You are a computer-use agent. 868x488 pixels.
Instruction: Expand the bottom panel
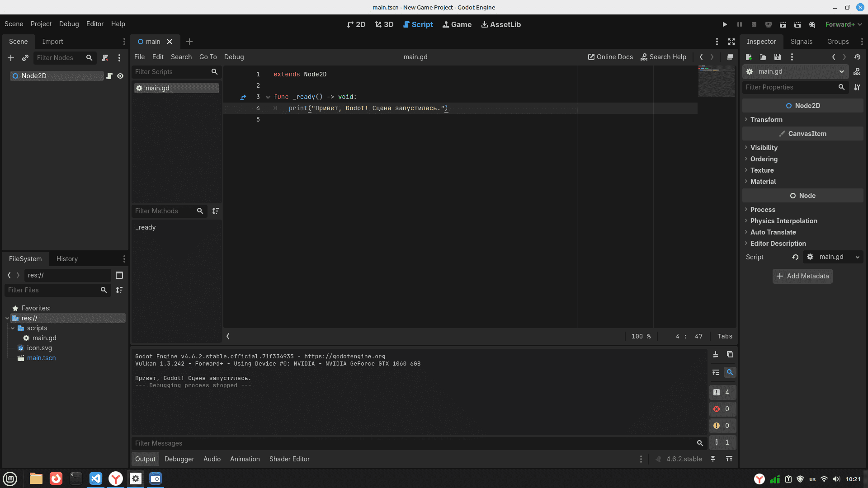[729, 459]
